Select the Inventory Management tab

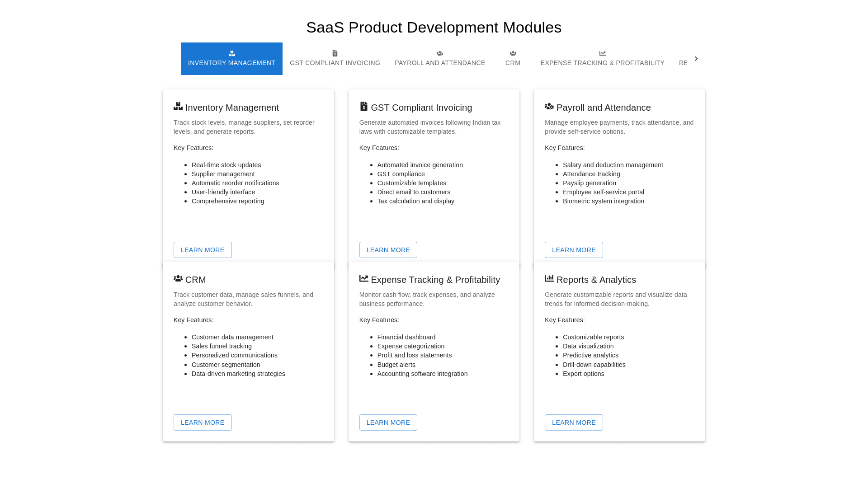[231, 59]
